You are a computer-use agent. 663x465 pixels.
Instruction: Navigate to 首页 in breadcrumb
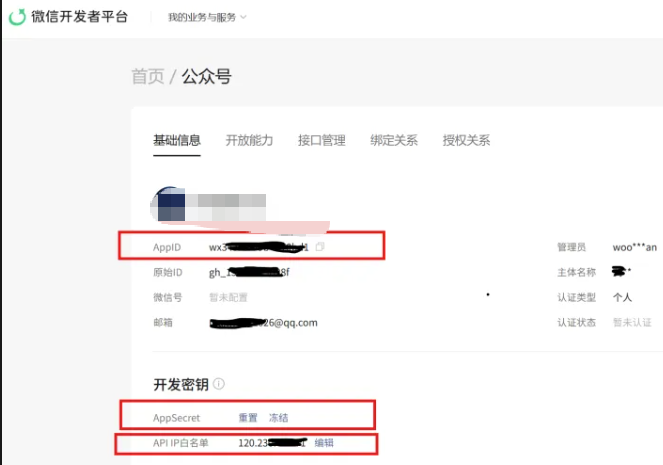pos(148,77)
